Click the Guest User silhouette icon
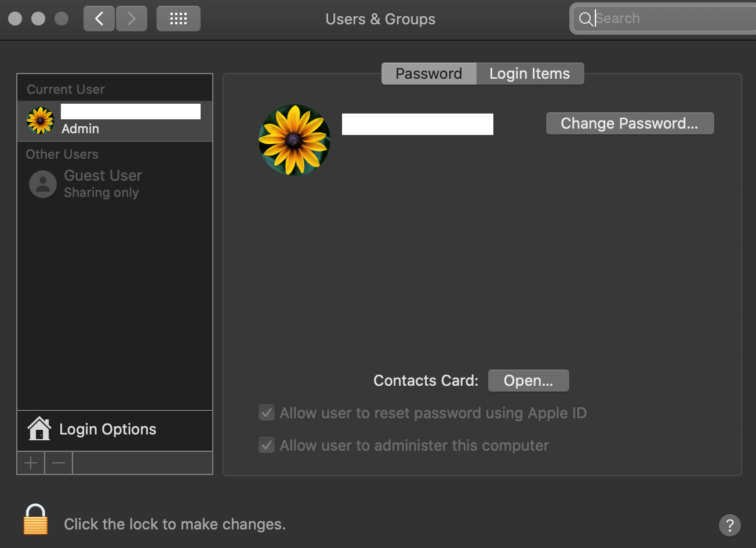Image resolution: width=756 pixels, height=548 pixels. click(x=43, y=184)
